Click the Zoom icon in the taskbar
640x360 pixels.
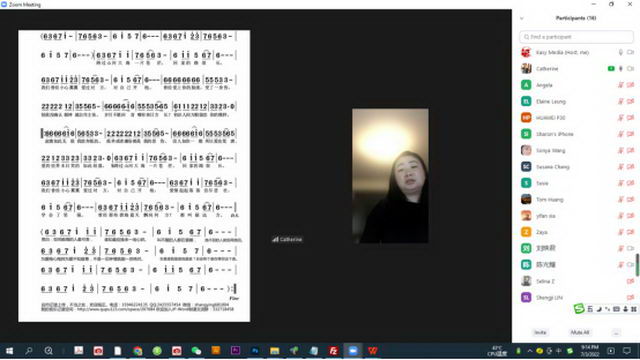tap(353, 351)
